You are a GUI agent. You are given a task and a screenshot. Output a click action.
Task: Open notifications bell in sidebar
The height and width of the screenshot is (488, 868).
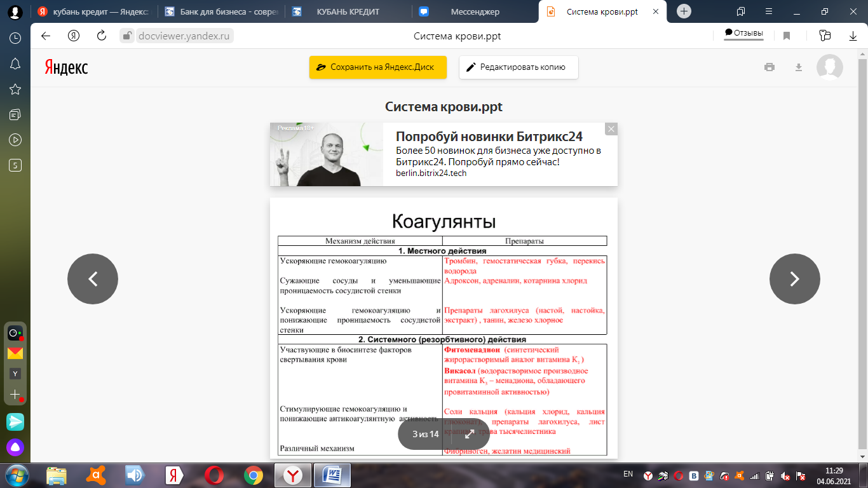(x=15, y=64)
